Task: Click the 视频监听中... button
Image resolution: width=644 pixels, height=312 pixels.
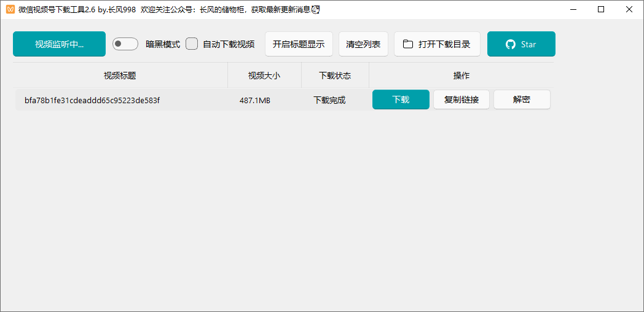Action: click(x=59, y=44)
